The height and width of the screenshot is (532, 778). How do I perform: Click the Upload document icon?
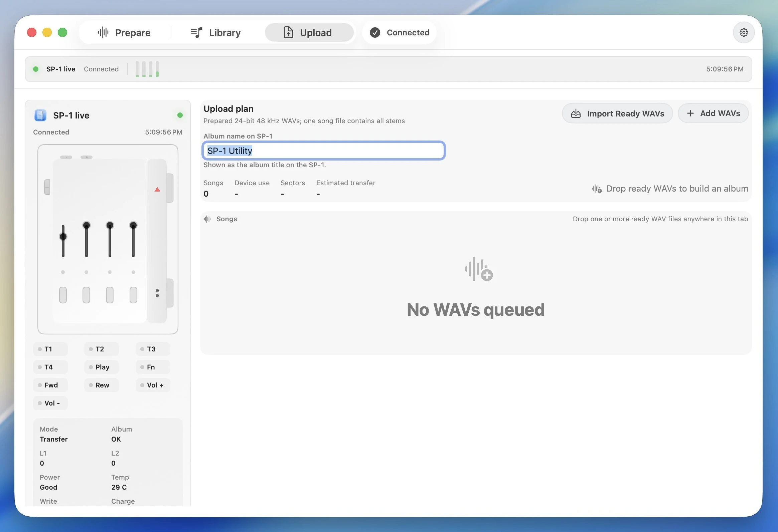(288, 32)
